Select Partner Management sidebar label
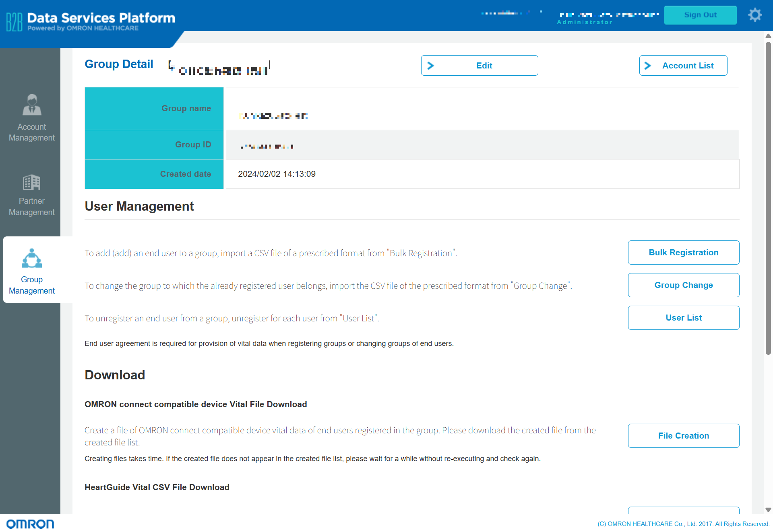This screenshot has height=532, width=773. 32,207
